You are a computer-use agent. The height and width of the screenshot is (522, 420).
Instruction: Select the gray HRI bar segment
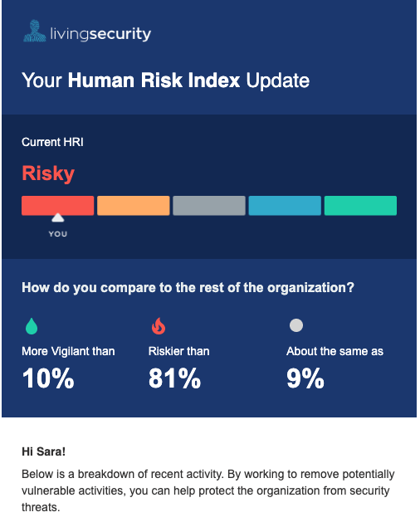pos(209,206)
